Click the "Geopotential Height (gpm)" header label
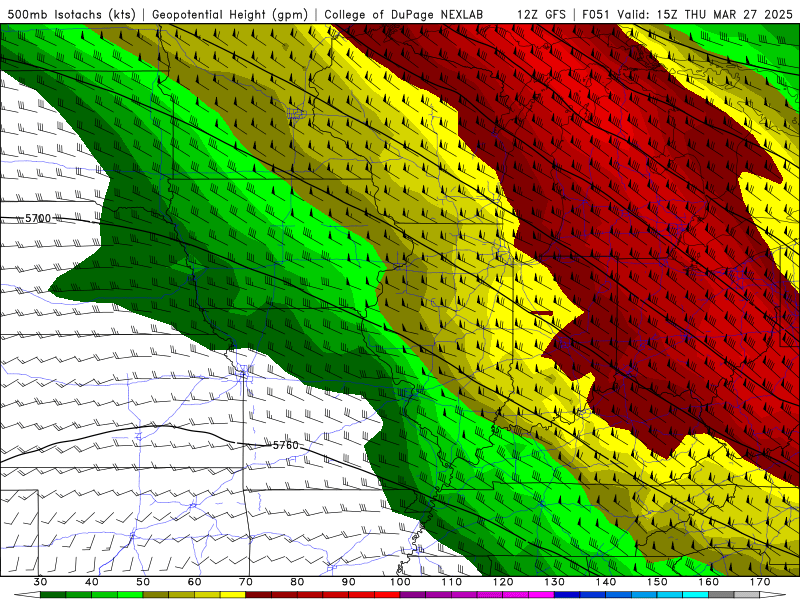Screen dimensions: 800x600 [230, 14]
